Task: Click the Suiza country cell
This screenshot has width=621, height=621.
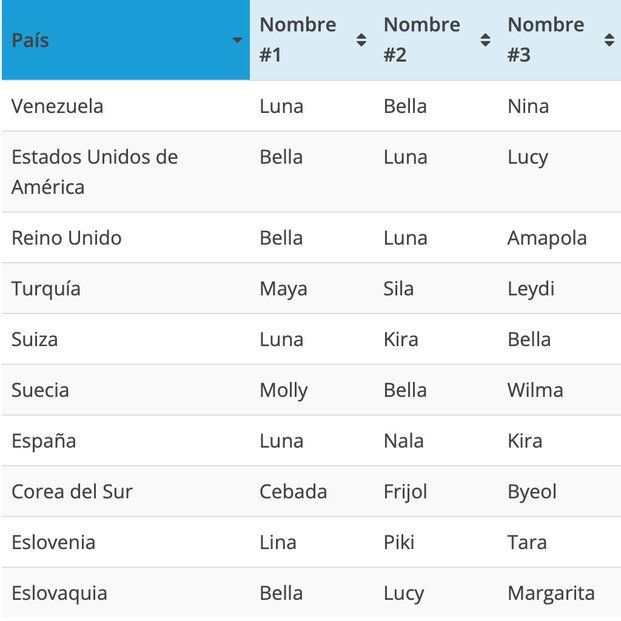Action: pyautogui.click(x=35, y=340)
